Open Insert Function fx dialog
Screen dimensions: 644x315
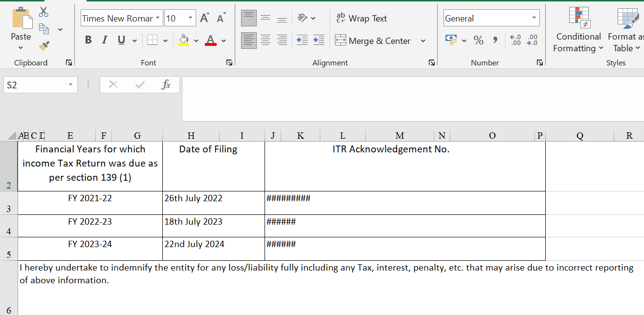(166, 85)
